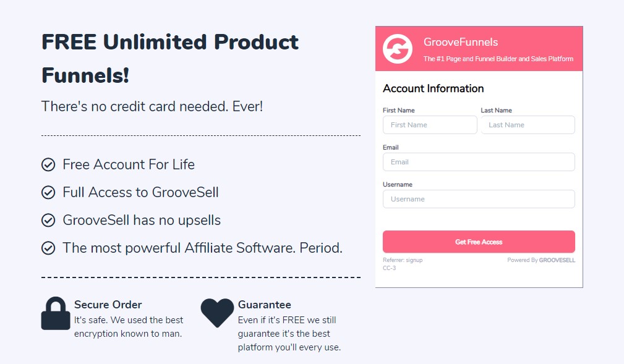The height and width of the screenshot is (364, 624).
Task: Click the Secure Order heading text
Action: (108, 305)
